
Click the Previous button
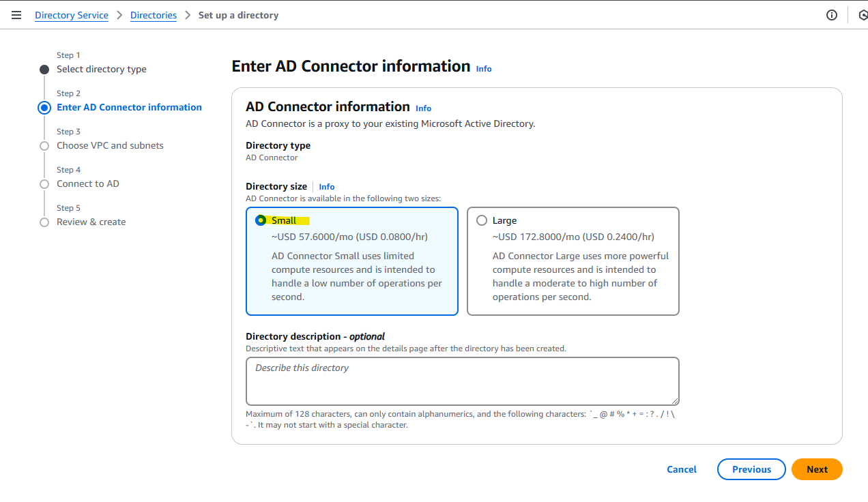(x=751, y=469)
